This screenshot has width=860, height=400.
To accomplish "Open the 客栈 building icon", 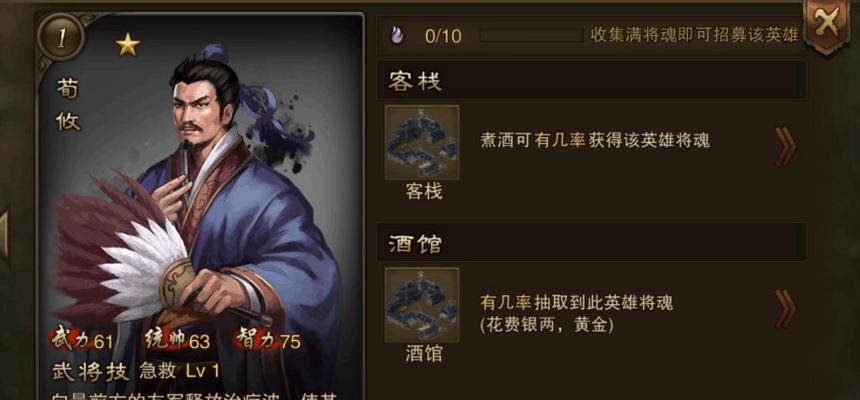I will pyautogui.click(x=422, y=142).
